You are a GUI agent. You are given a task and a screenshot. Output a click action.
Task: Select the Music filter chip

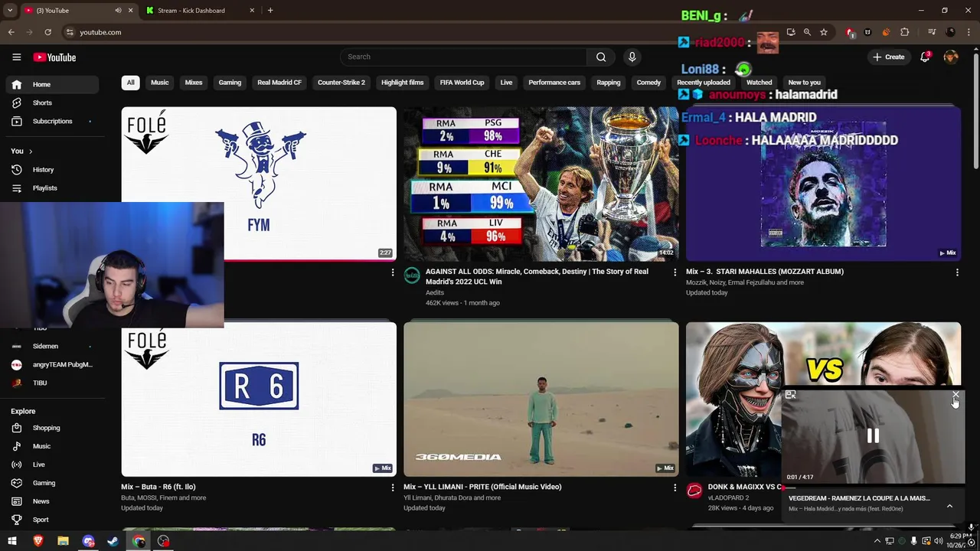(x=159, y=83)
